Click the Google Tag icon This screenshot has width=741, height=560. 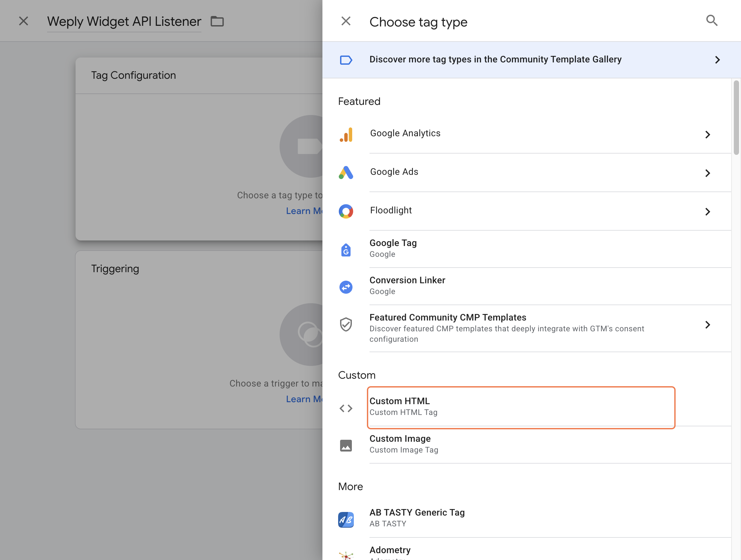[346, 250]
